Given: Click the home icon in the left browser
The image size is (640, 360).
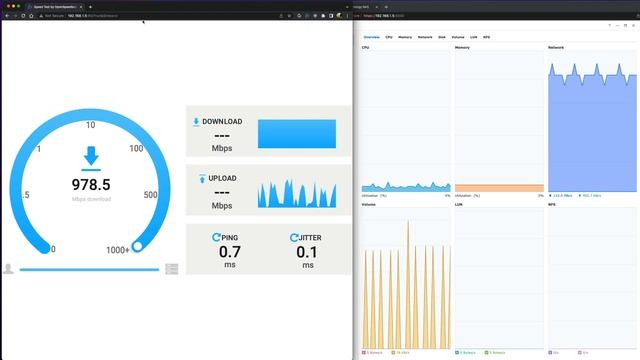Looking at the screenshot, I should point(31,16).
